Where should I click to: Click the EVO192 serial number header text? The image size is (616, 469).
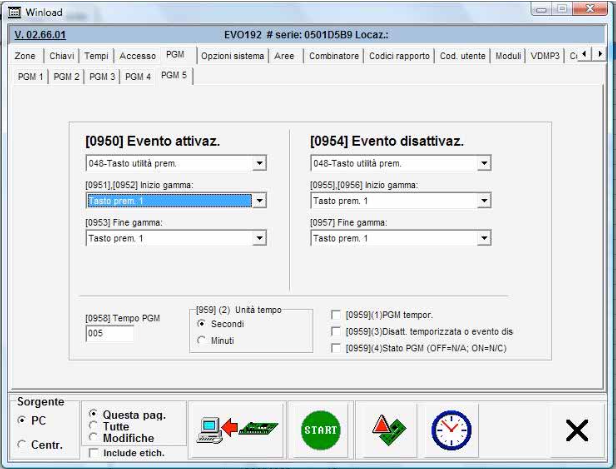point(306,35)
